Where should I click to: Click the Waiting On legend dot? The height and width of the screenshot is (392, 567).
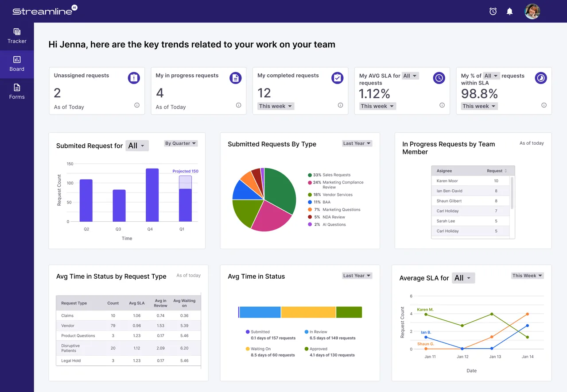(x=248, y=349)
